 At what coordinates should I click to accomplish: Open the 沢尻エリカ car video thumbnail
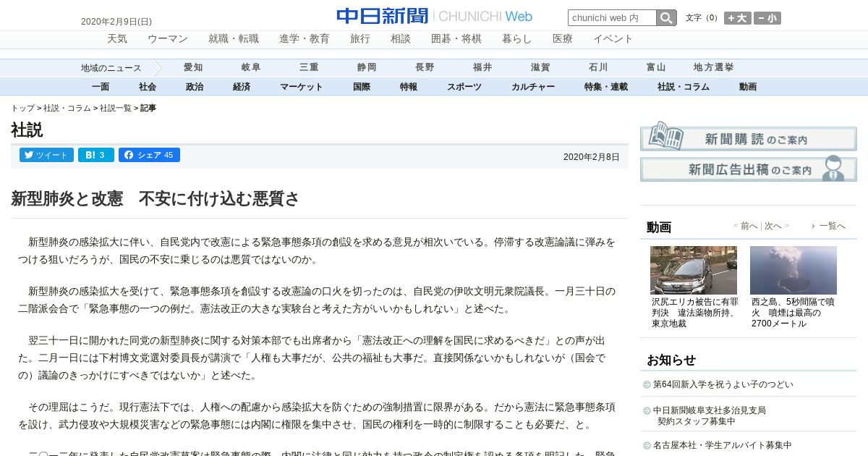[x=694, y=270]
